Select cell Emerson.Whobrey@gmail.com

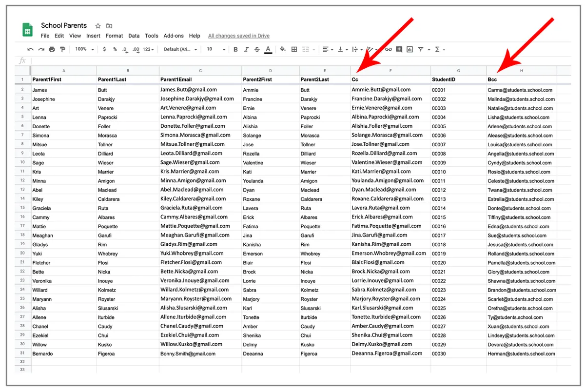[390, 254]
